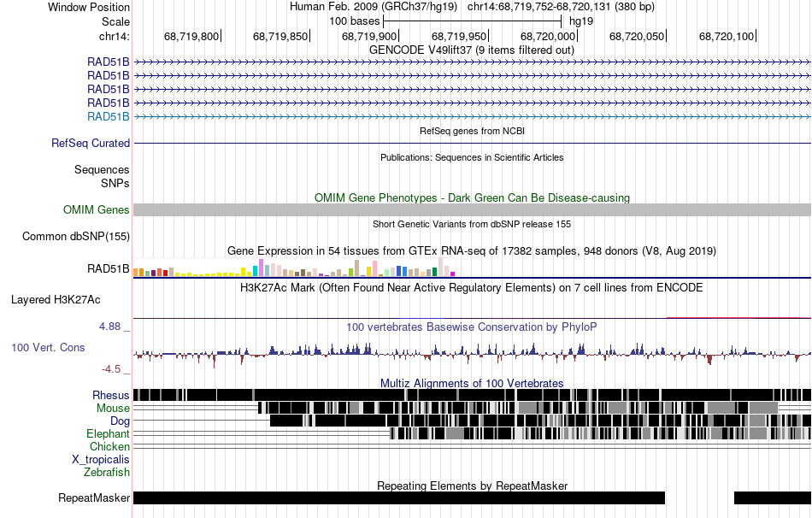The image size is (812, 518).
Task: Open 100 vertebrates Basewise Conservation by PhyloP title
Action: [472, 327]
